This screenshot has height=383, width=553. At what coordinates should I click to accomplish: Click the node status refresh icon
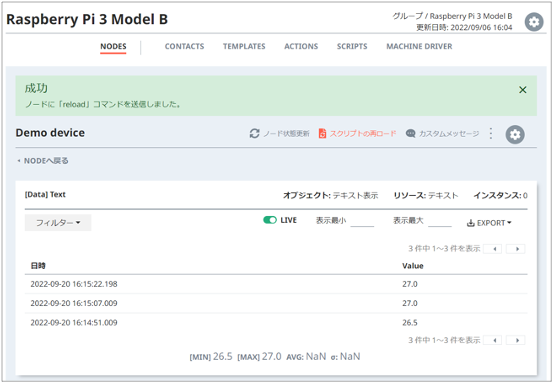pyautogui.click(x=254, y=134)
